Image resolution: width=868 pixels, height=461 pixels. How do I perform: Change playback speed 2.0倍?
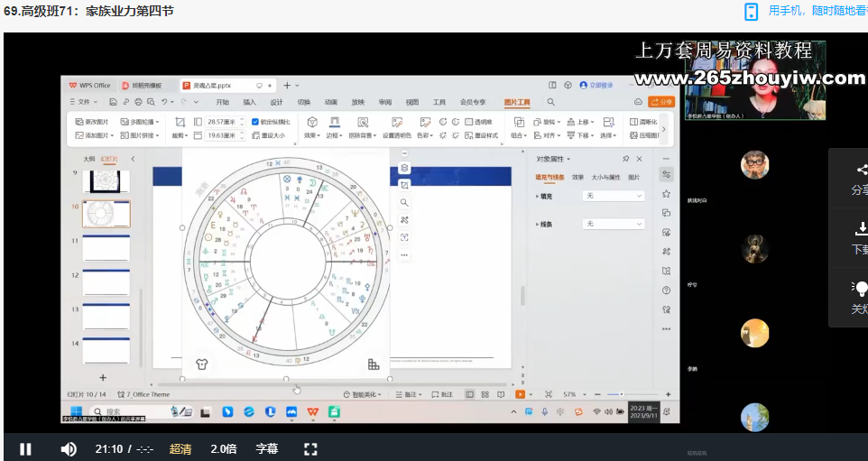tap(224, 449)
